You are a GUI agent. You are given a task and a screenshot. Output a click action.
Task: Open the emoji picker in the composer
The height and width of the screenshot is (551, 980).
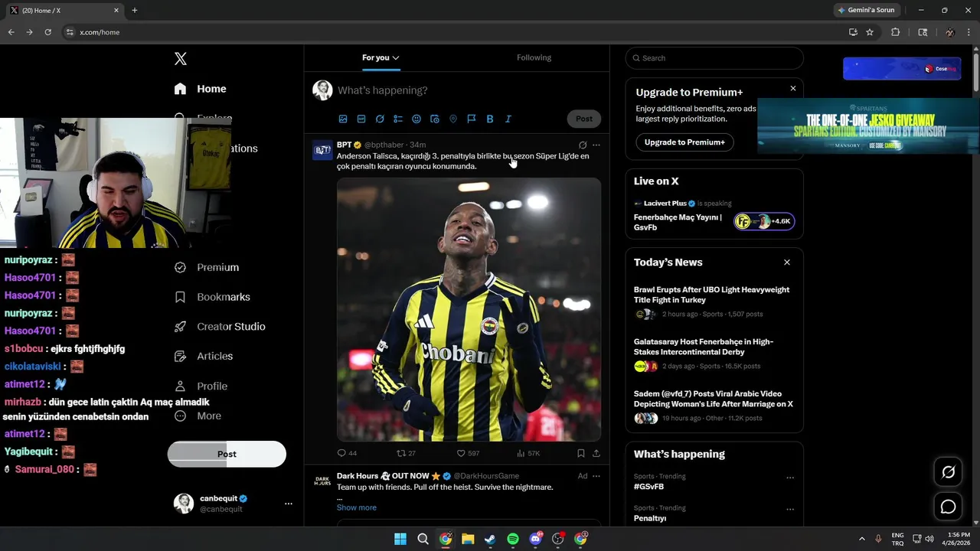pos(416,119)
